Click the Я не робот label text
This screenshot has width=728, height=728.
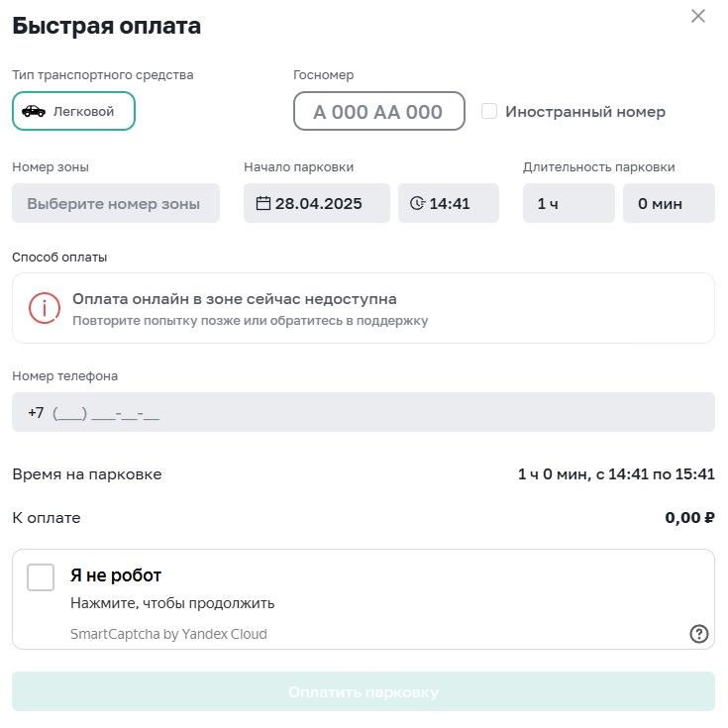coord(116,575)
